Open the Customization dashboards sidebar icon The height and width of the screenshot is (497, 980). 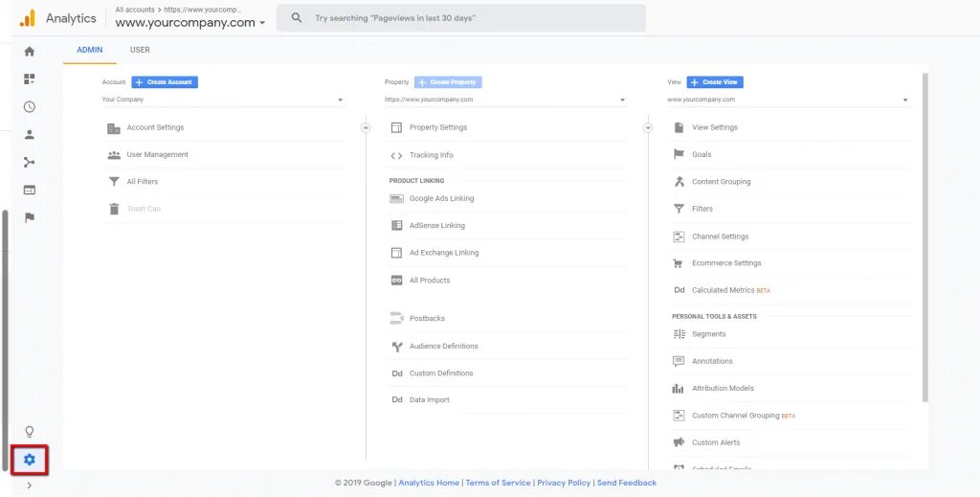click(30, 79)
